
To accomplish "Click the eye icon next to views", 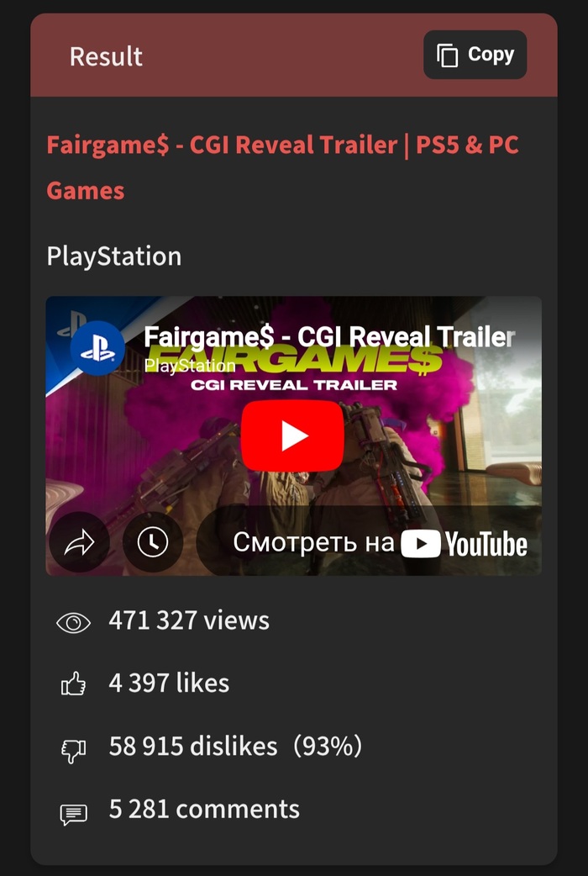I will click(73, 622).
